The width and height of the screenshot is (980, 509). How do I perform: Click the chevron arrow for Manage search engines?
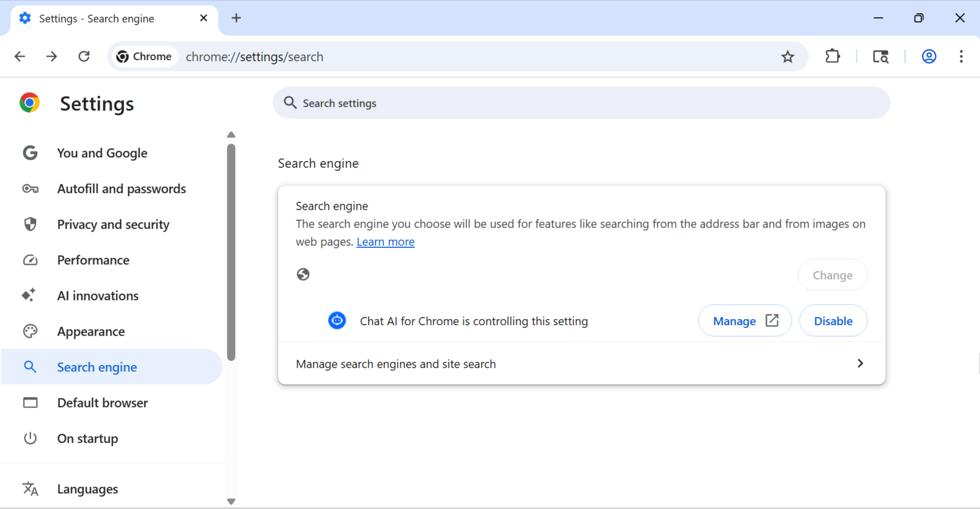point(860,364)
